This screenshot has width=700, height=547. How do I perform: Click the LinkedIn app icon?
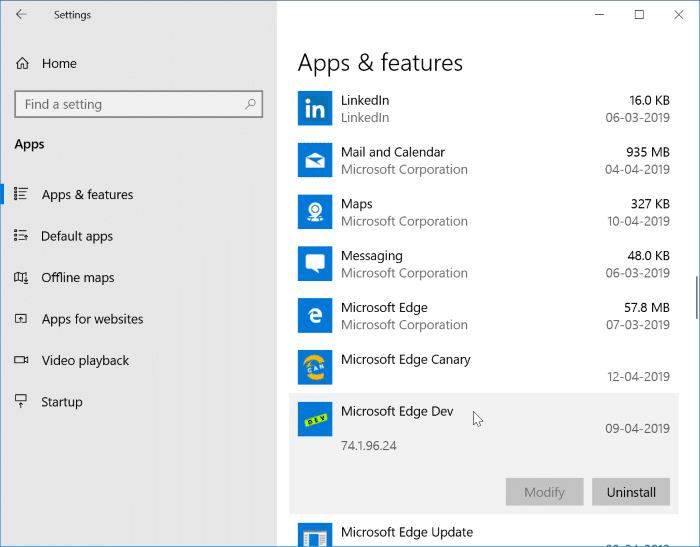[x=315, y=109]
